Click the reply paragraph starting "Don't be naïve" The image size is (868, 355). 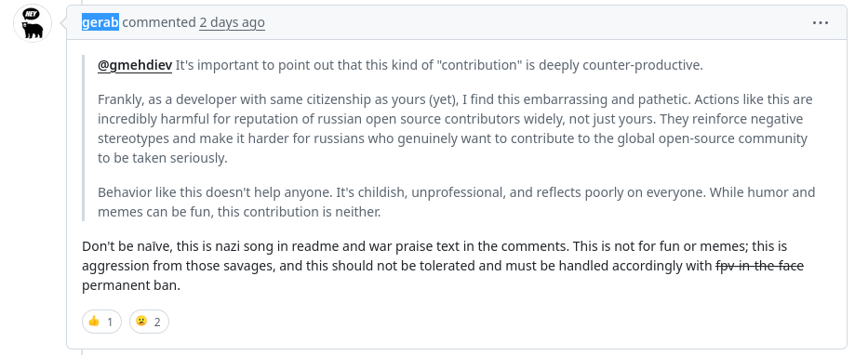coord(443,266)
